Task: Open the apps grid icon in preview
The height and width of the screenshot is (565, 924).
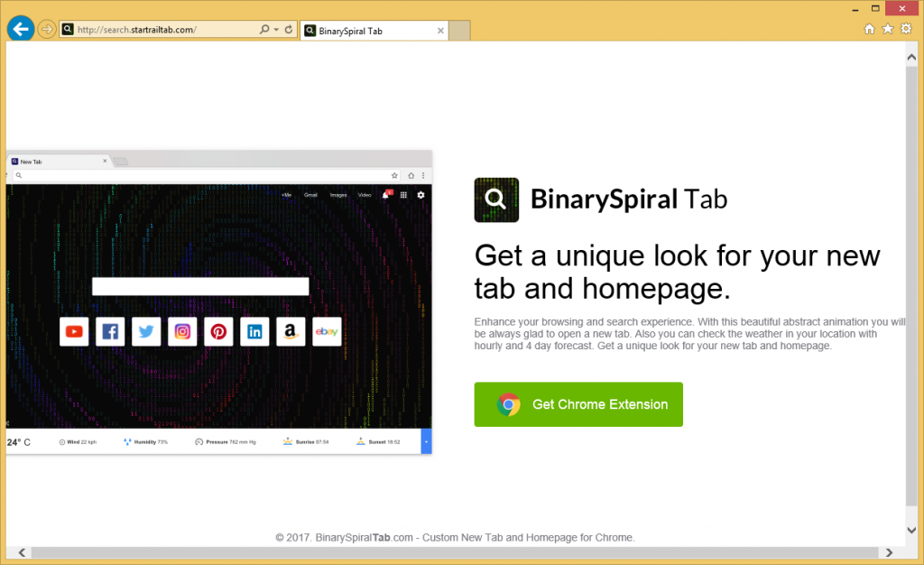Action: (403, 195)
